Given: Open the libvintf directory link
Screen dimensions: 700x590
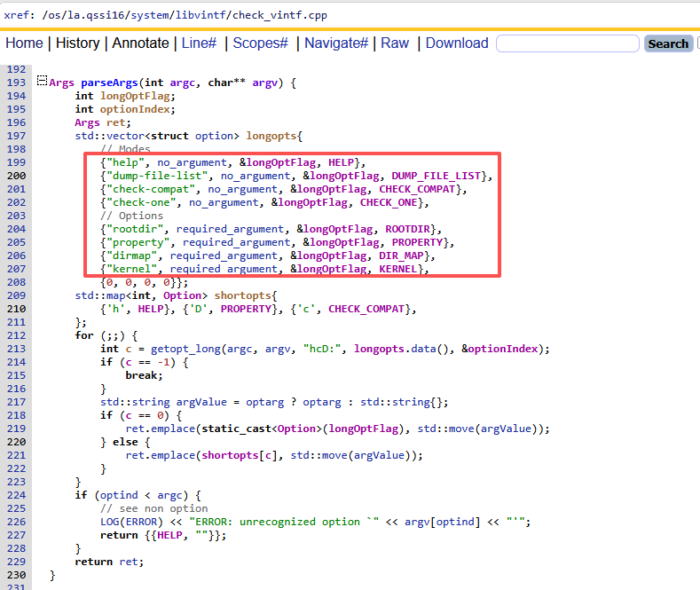Looking at the screenshot, I should click(x=201, y=15).
